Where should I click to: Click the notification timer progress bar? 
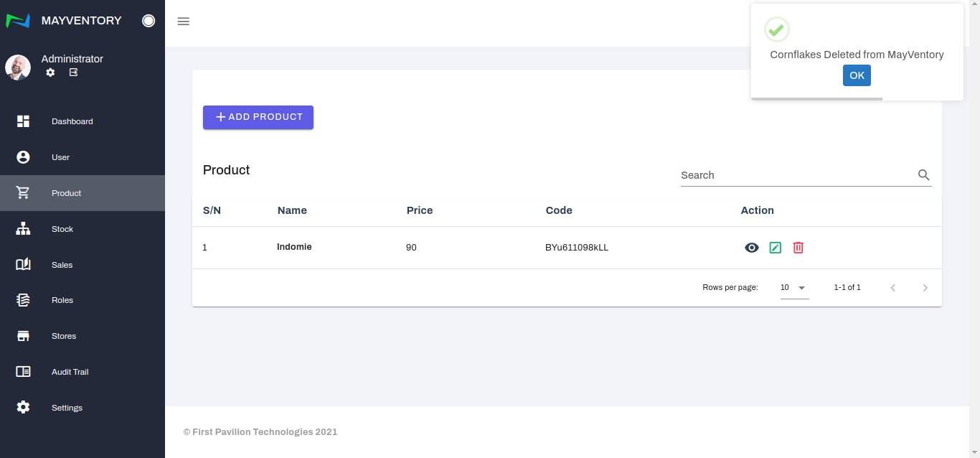816,98
